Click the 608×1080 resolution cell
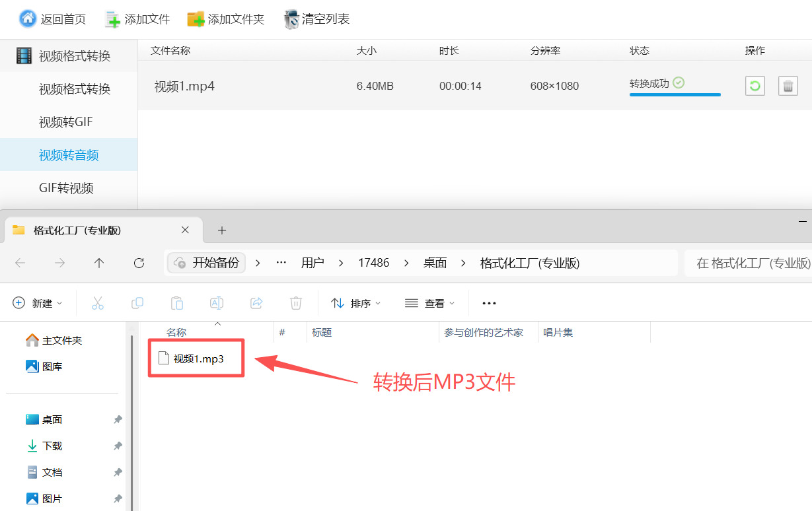 (x=554, y=86)
